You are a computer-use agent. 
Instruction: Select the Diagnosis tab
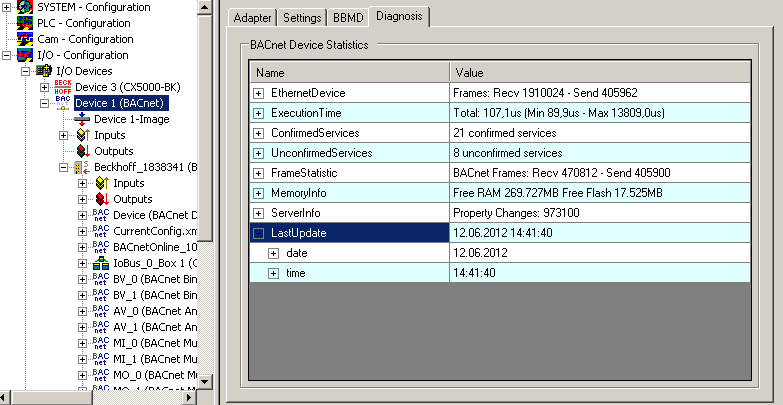point(399,16)
